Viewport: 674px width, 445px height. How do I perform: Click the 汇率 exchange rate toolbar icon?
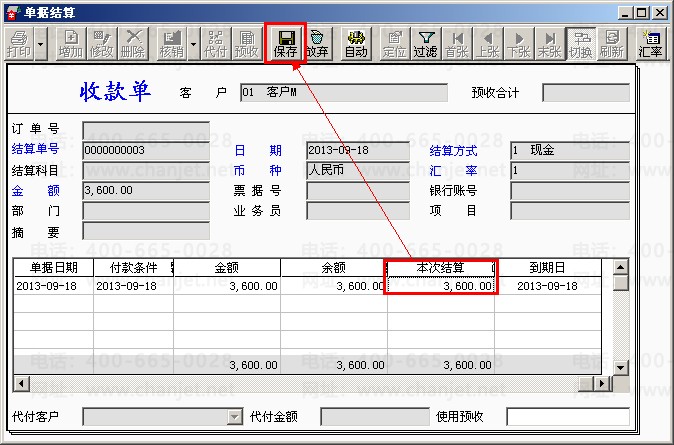click(650, 44)
